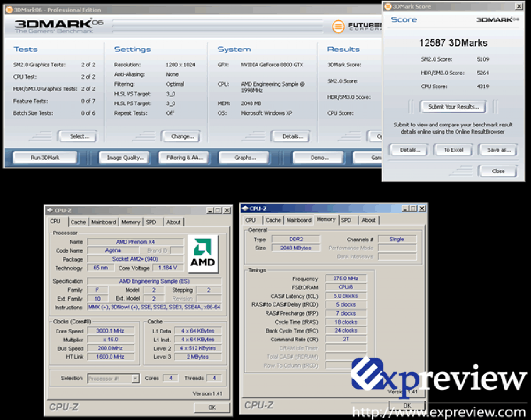Click Socket AM2+ (940) package field
The width and height of the screenshot is (531, 420).
(x=135, y=259)
